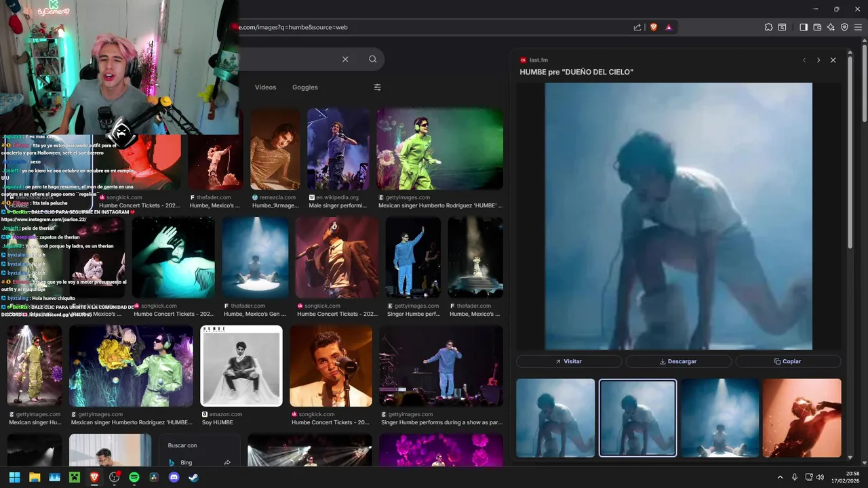Image resolution: width=868 pixels, height=488 pixels.
Task: Open the Leo AI sparkle icon
Action: (x=831, y=27)
